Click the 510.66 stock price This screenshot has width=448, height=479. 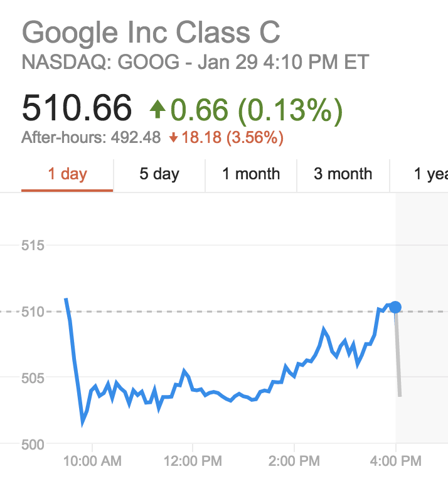pos(77,108)
